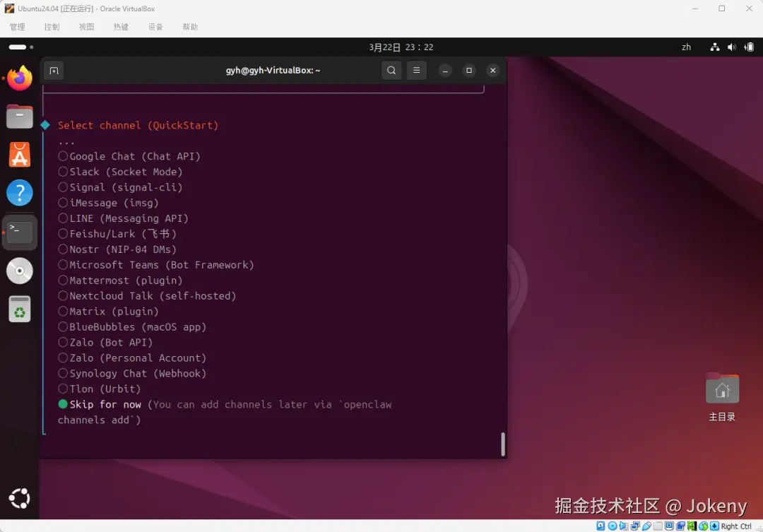Click the terminal scrollbar thumb
Viewport: 763px width, 532px height.
(x=503, y=444)
